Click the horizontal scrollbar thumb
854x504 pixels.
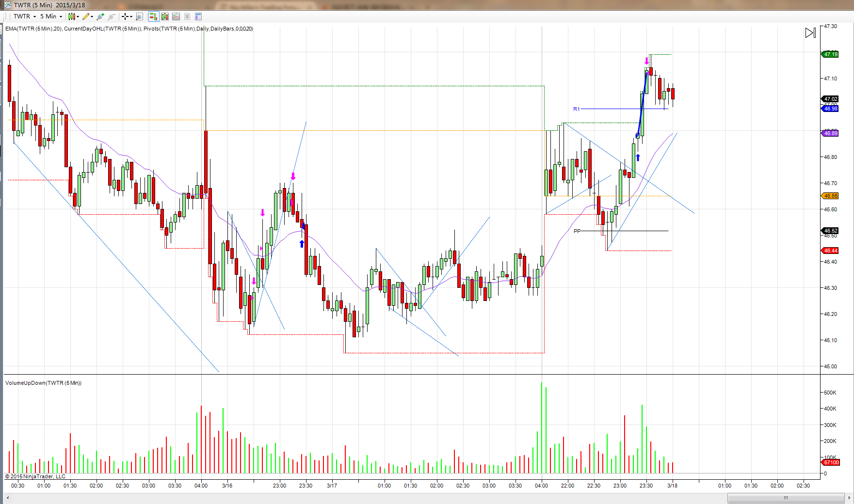tap(786, 498)
